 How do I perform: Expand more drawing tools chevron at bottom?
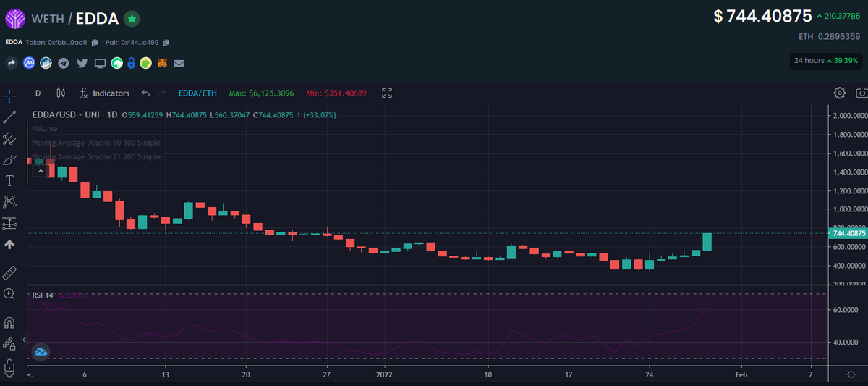click(x=10, y=376)
